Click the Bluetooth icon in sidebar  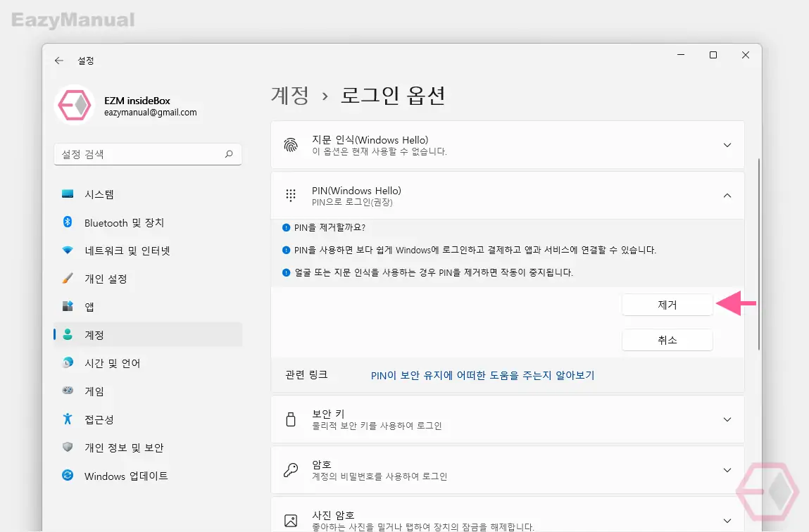pos(68,222)
